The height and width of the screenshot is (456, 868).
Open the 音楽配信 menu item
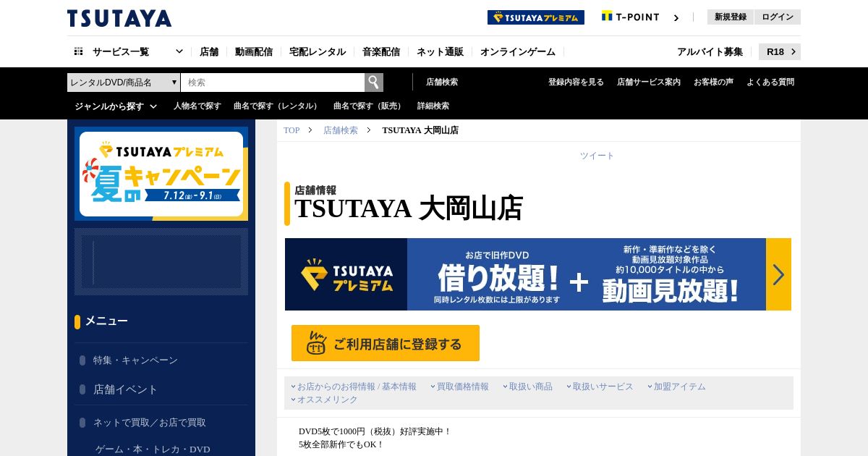(x=381, y=51)
